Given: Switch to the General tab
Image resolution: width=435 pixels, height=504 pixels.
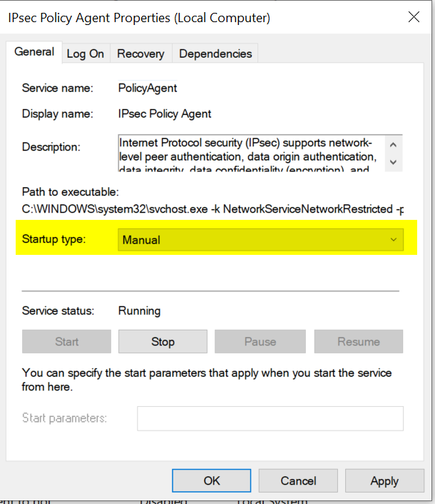Looking at the screenshot, I should point(34,52).
